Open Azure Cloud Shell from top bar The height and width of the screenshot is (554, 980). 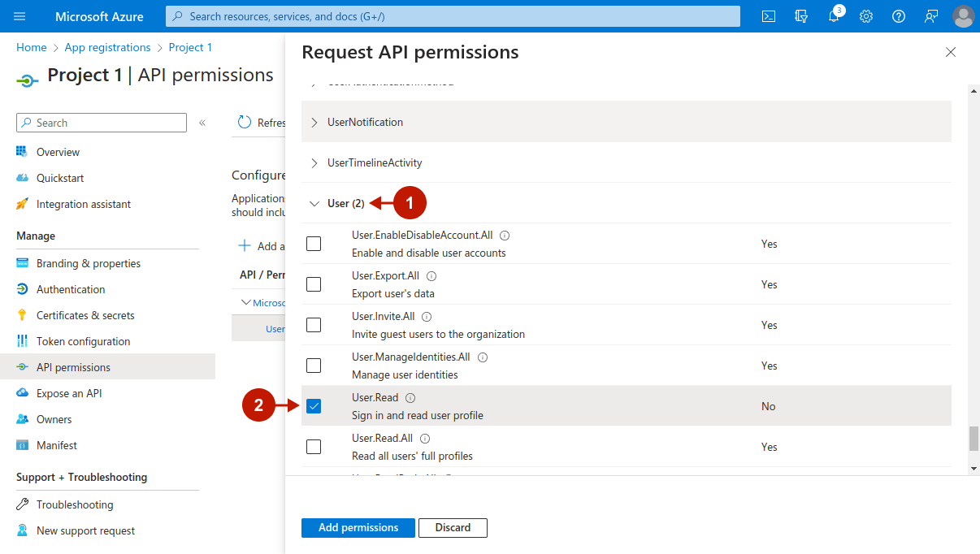click(768, 16)
